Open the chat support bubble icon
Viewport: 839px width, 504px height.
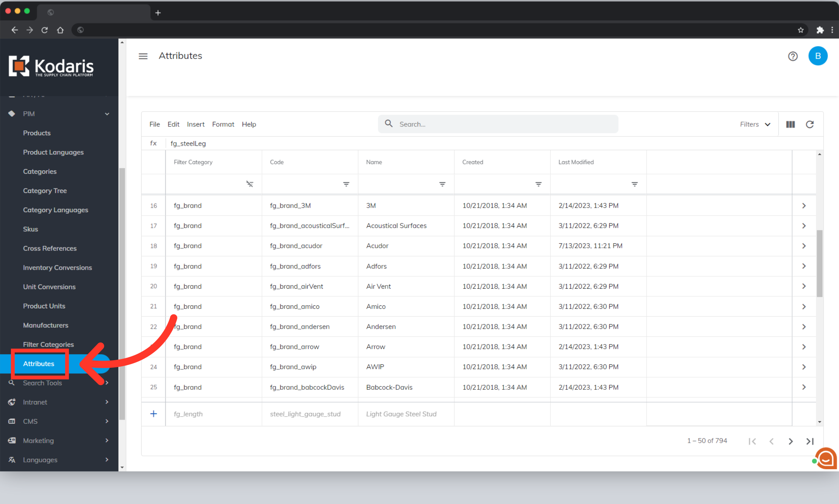(826, 459)
